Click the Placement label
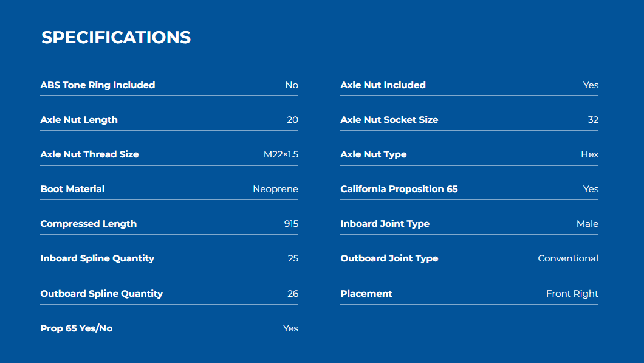 click(366, 294)
